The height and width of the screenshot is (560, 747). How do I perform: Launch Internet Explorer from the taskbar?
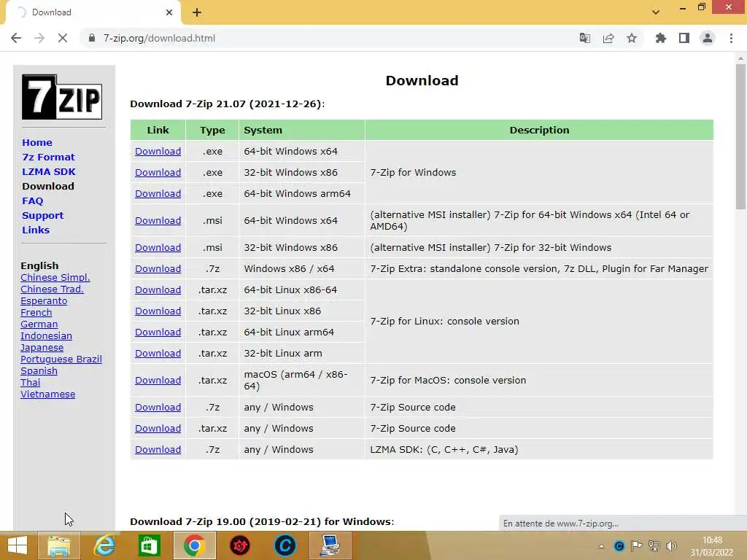pyautogui.click(x=104, y=545)
